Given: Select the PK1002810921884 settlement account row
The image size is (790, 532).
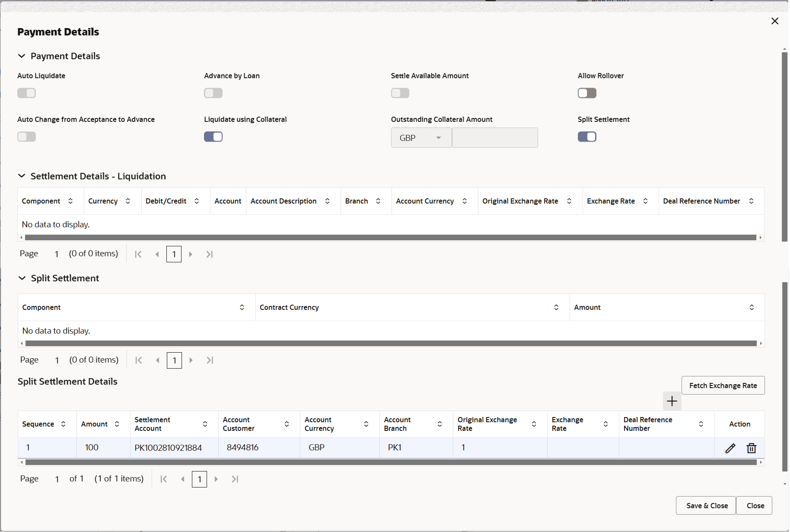Looking at the screenshot, I should pyautogui.click(x=168, y=448).
